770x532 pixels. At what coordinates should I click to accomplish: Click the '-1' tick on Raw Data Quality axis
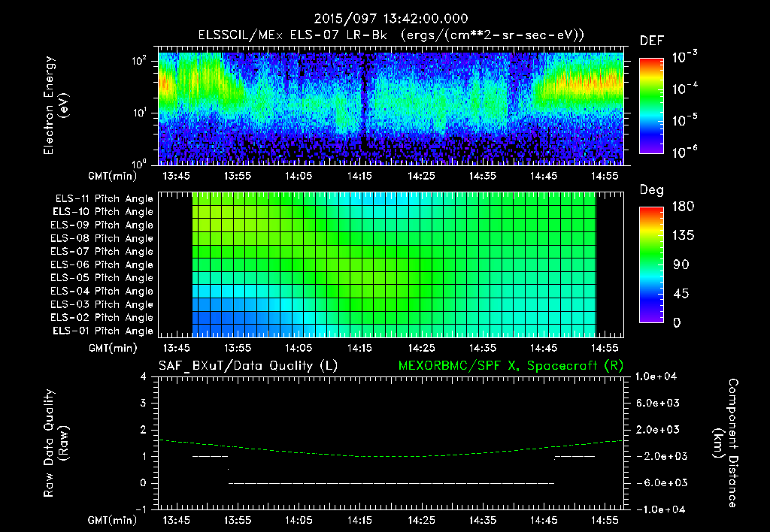tap(141, 509)
